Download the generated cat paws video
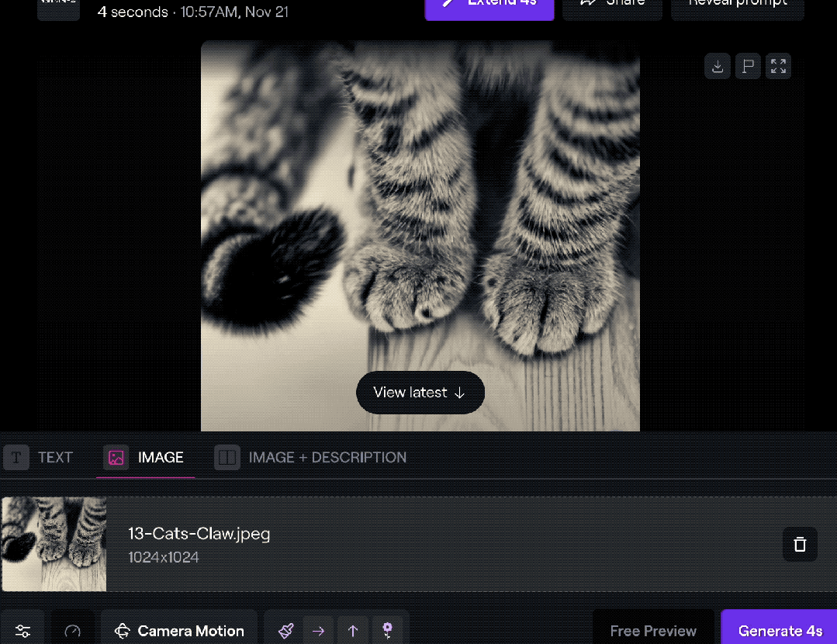 point(718,66)
